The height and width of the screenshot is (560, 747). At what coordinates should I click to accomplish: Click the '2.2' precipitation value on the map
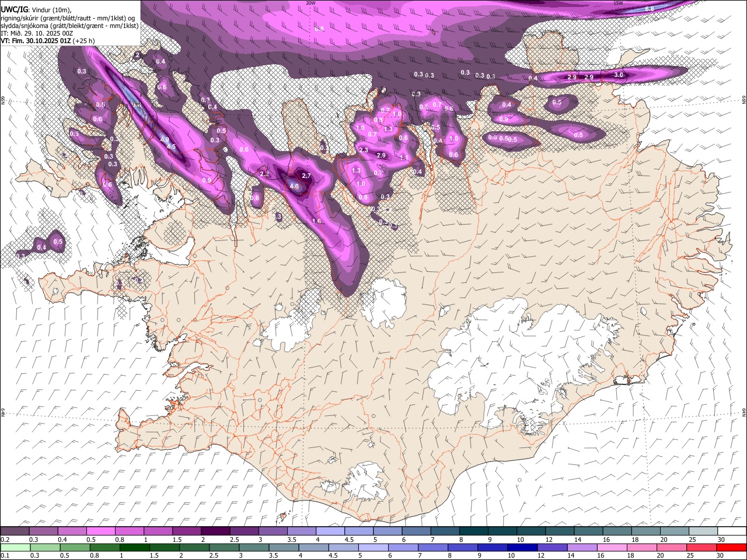tap(264, 174)
